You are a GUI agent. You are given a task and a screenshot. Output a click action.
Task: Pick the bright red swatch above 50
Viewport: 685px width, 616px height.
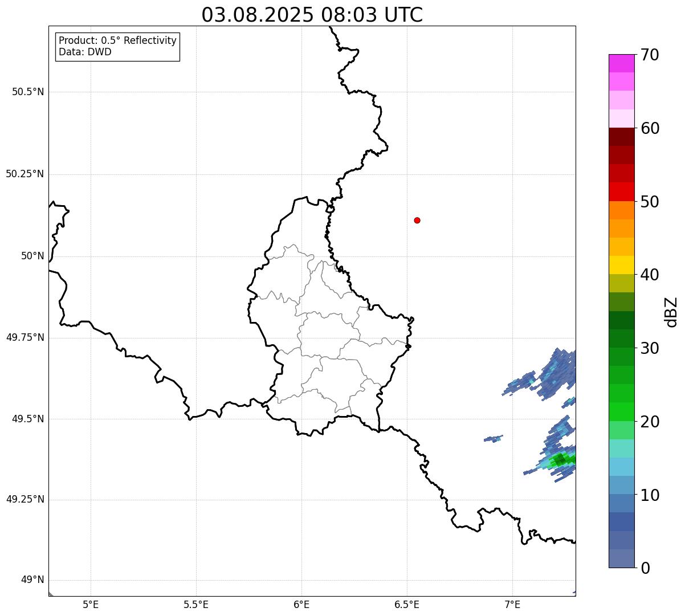[x=622, y=192]
